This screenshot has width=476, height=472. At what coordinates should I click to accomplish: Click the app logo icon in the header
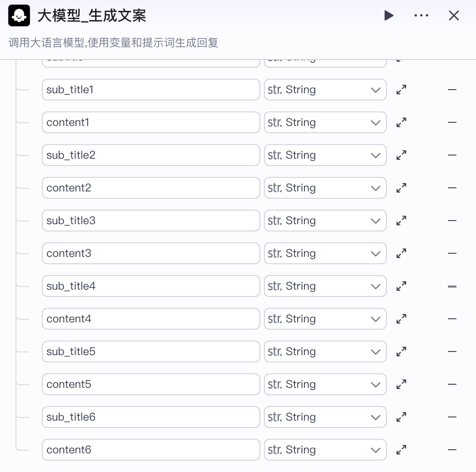[x=19, y=15]
